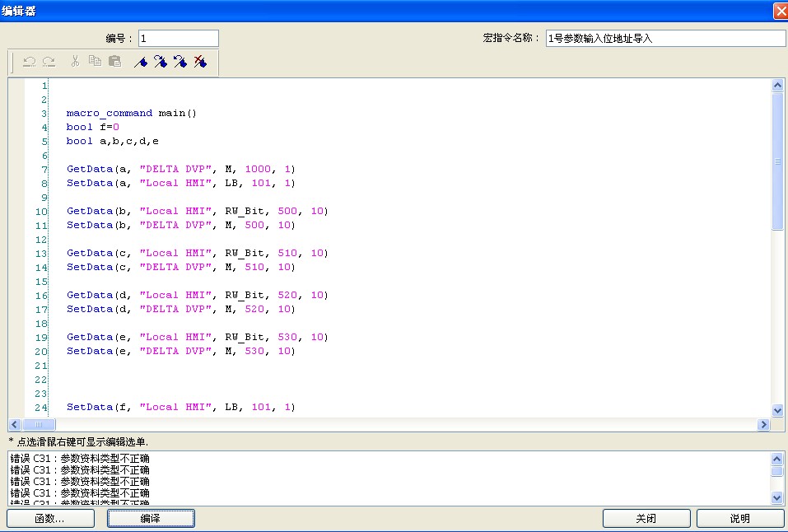
Task: Open help with the 说明 button
Action: click(x=739, y=518)
